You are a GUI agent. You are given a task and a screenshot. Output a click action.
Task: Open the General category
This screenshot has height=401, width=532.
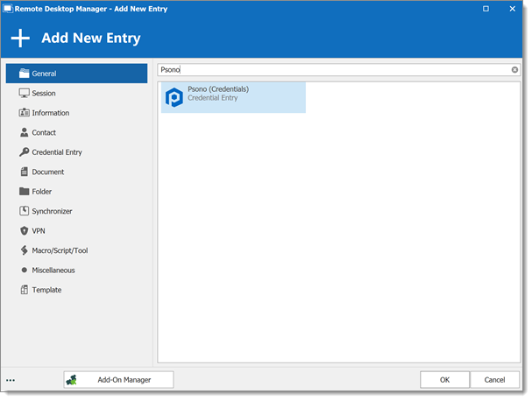[x=76, y=74]
